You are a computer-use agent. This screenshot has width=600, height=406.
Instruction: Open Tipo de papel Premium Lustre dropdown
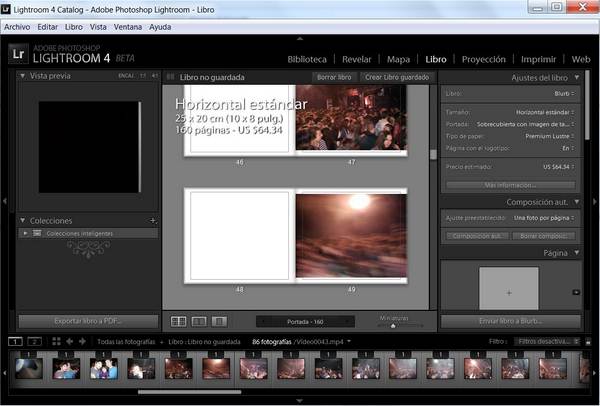(x=549, y=136)
